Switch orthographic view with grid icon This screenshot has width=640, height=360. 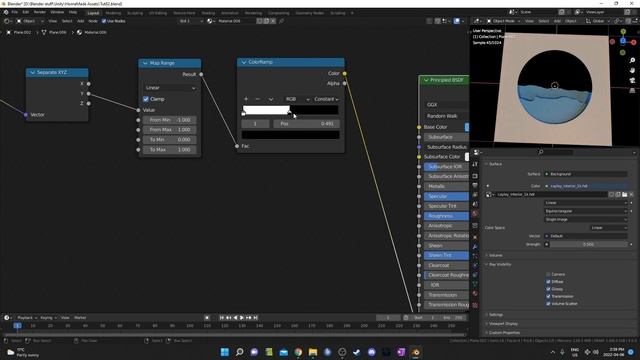632,90
